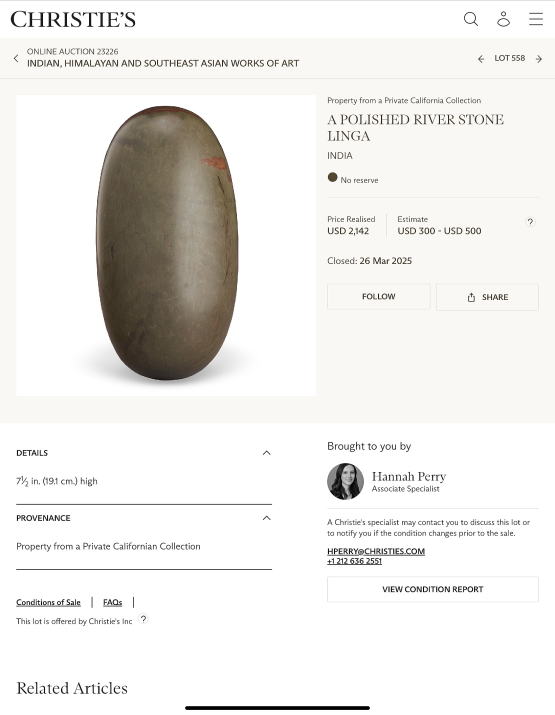Go to next lot arrow

click(539, 59)
